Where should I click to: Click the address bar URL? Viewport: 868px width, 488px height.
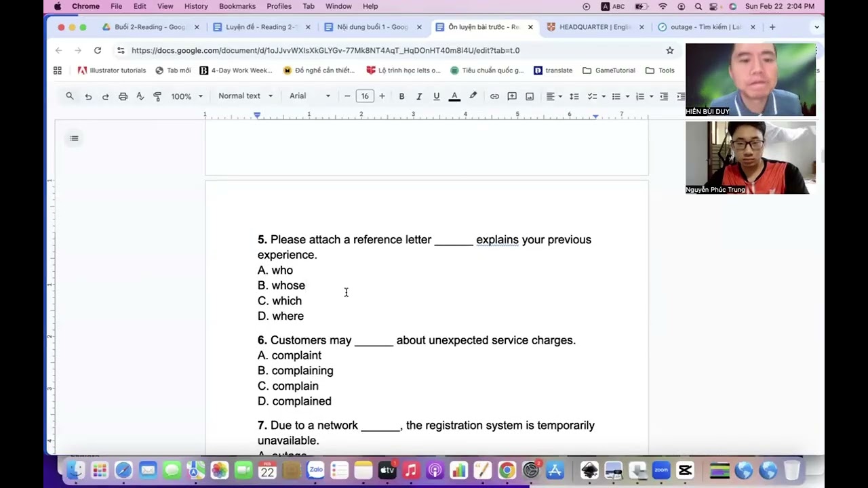point(325,50)
